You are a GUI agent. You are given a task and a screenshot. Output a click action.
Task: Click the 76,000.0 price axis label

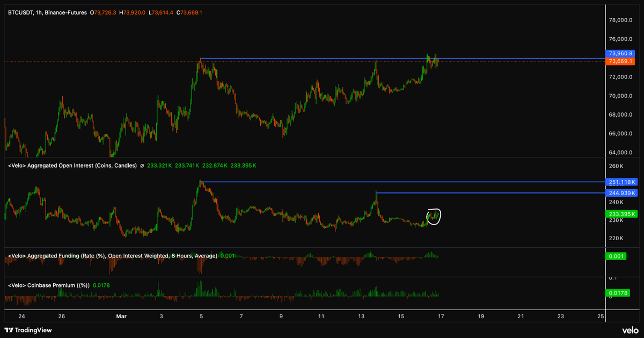[x=620, y=39]
